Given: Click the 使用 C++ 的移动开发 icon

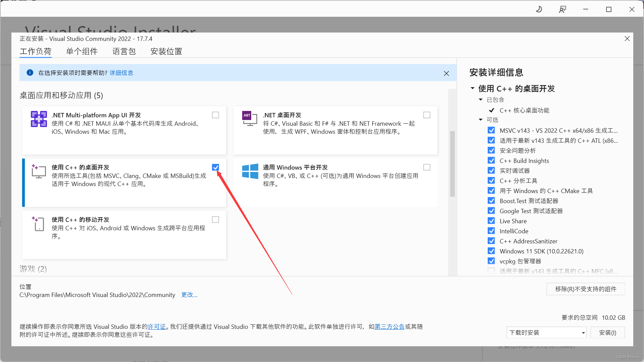Looking at the screenshot, I should [x=38, y=224].
